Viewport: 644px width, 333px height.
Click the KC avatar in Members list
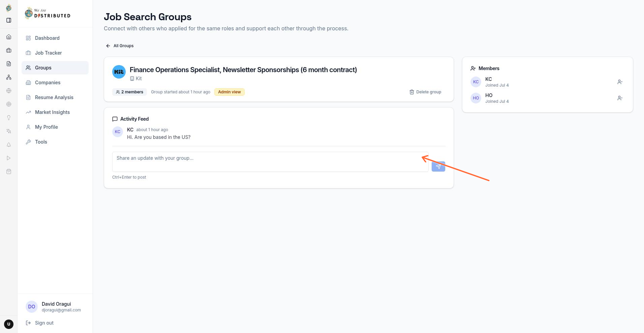(476, 82)
